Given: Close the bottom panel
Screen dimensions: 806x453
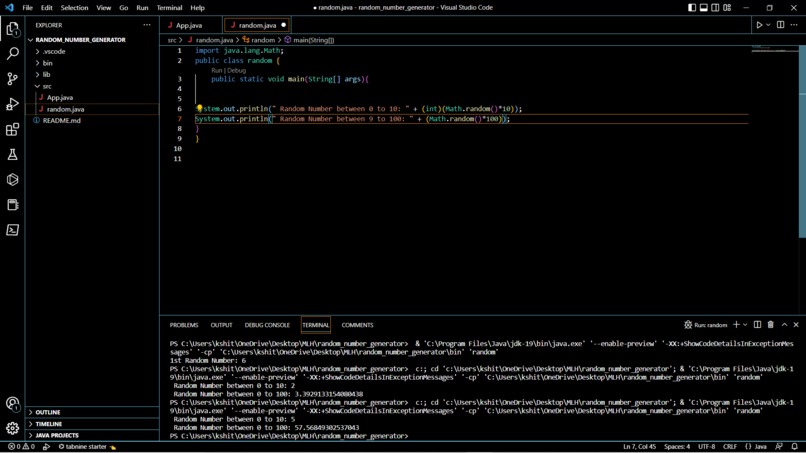Looking at the screenshot, I should [796, 324].
